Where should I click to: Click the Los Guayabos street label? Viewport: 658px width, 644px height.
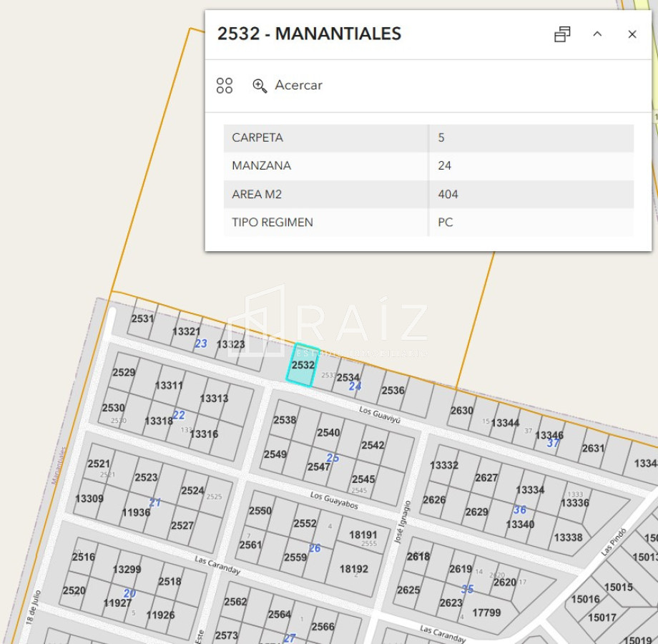(x=334, y=500)
